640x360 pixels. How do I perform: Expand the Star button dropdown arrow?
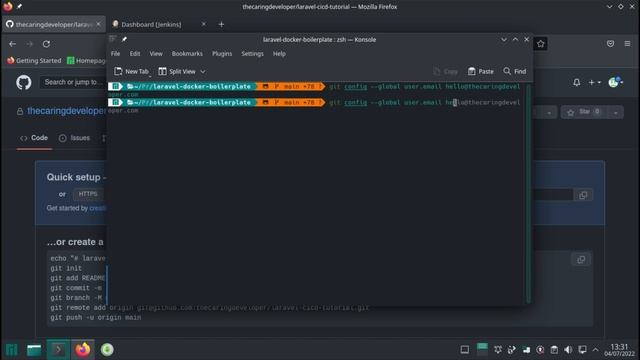(615, 112)
